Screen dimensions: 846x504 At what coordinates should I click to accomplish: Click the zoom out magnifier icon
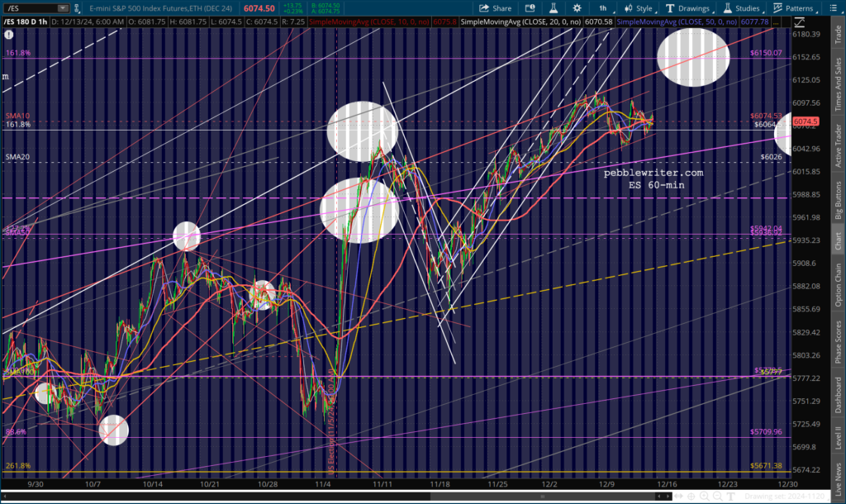tap(718, 496)
